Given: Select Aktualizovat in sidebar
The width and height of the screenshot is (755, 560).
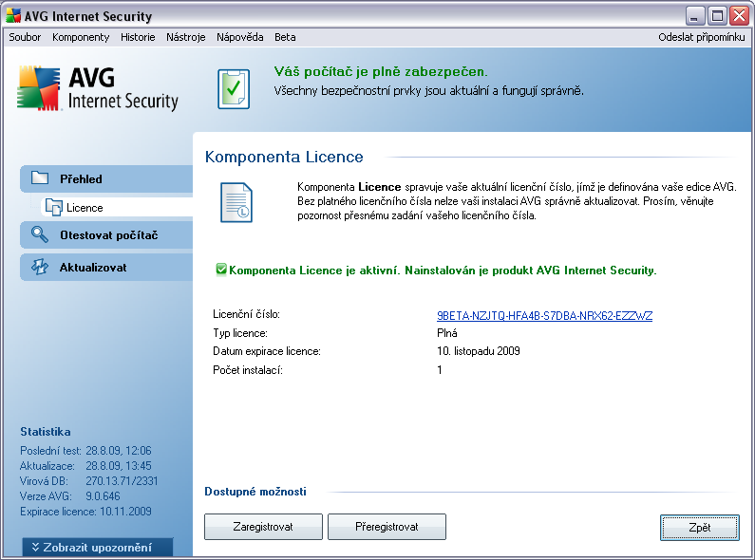Looking at the screenshot, I should click(x=106, y=267).
